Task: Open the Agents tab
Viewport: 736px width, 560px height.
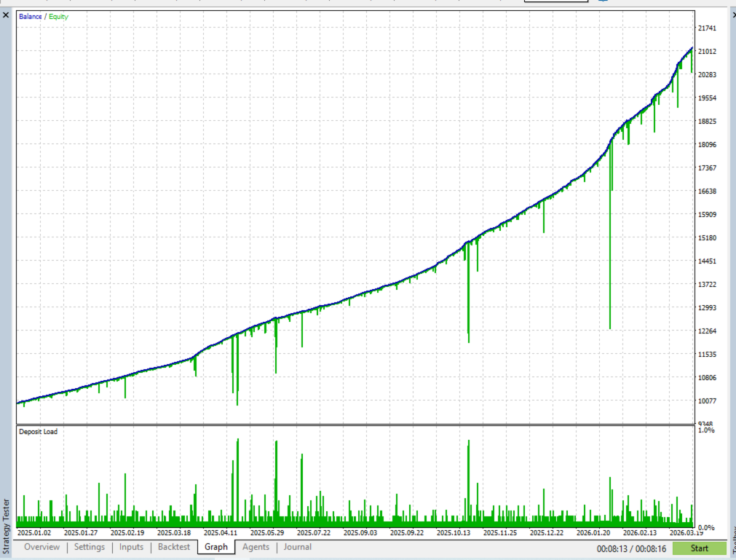Action: click(x=256, y=547)
